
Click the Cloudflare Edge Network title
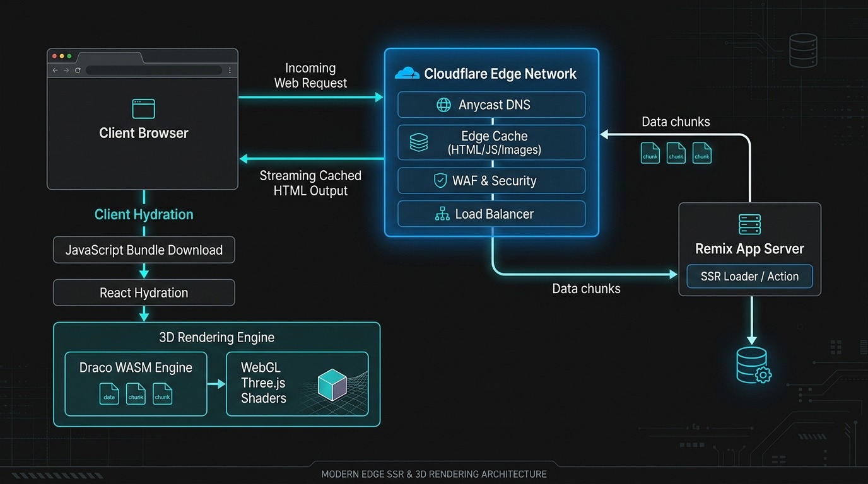pos(500,74)
